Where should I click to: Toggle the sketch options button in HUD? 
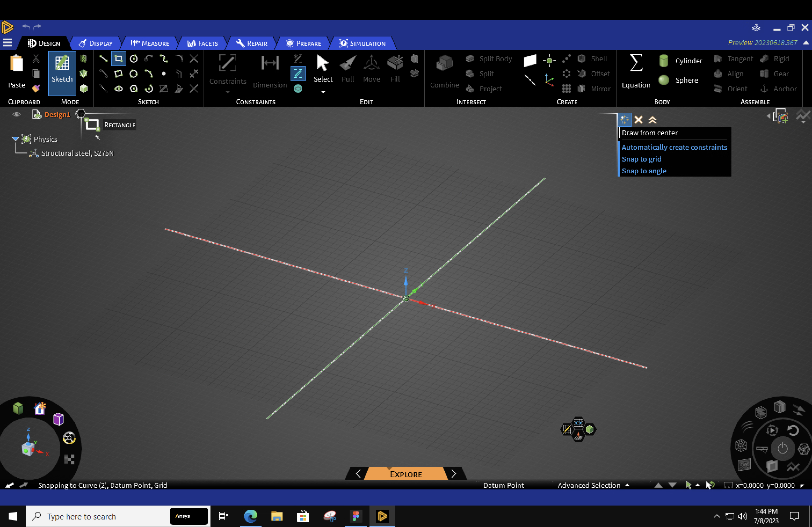[624, 120]
